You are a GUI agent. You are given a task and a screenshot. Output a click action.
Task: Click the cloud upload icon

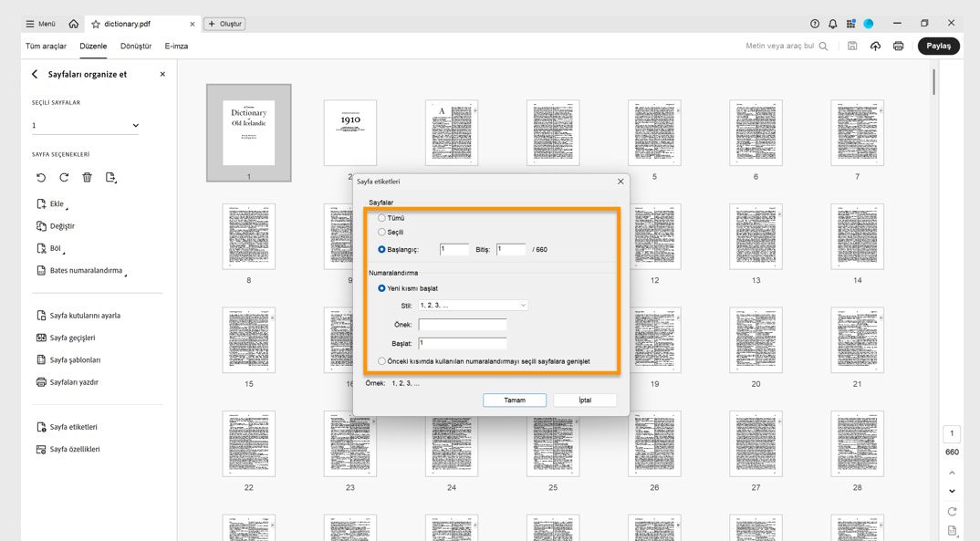pos(875,47)
